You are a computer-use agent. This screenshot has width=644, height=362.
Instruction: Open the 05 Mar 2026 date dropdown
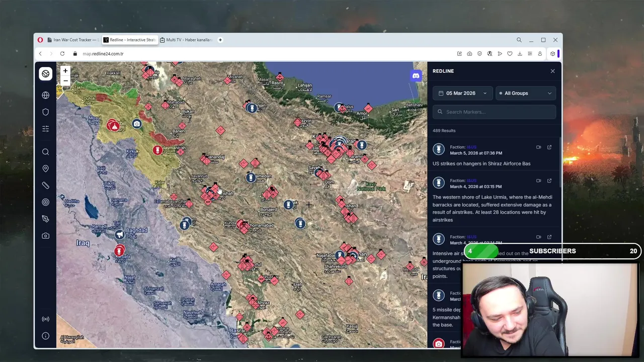[462, 93]
